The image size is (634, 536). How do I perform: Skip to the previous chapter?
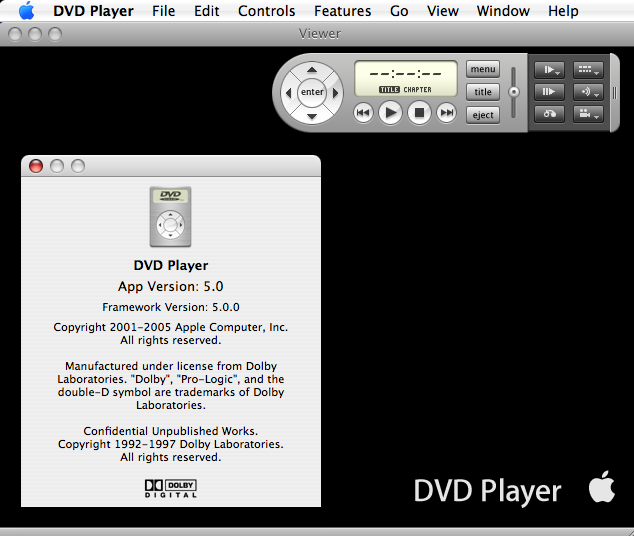[x=363, y=112]
